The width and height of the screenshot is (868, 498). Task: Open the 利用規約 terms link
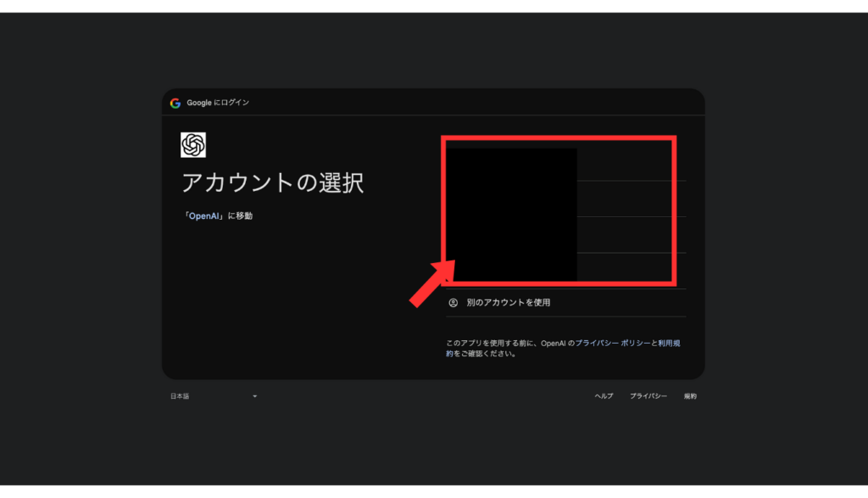click(x=669, y=344)
